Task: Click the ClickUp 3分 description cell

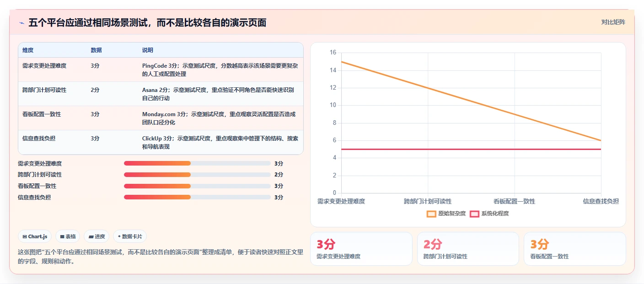Action: point(220,142)
